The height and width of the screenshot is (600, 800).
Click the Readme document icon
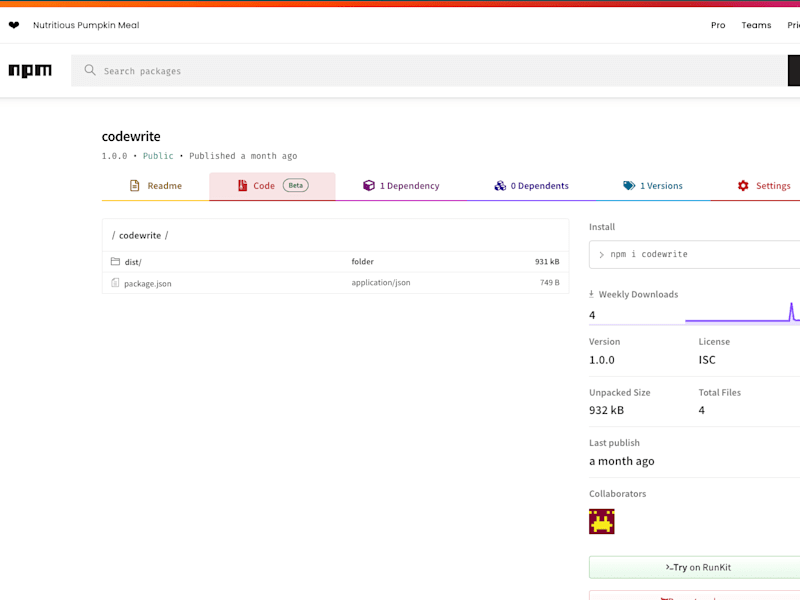(x=135, y=186)
